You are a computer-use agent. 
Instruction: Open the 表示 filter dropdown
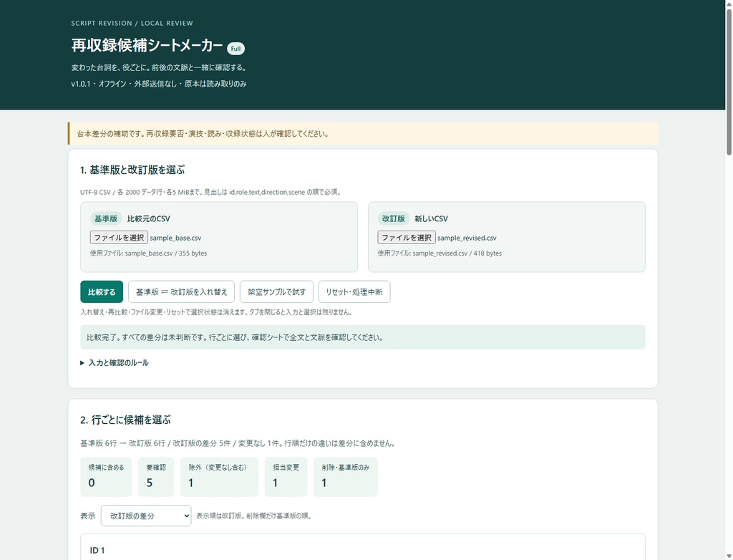coord(146,516)
